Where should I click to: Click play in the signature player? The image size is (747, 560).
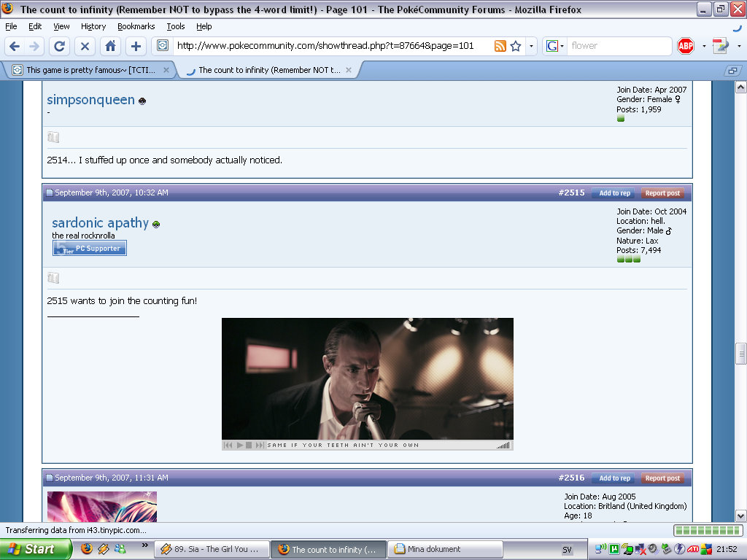click(239, 446)
